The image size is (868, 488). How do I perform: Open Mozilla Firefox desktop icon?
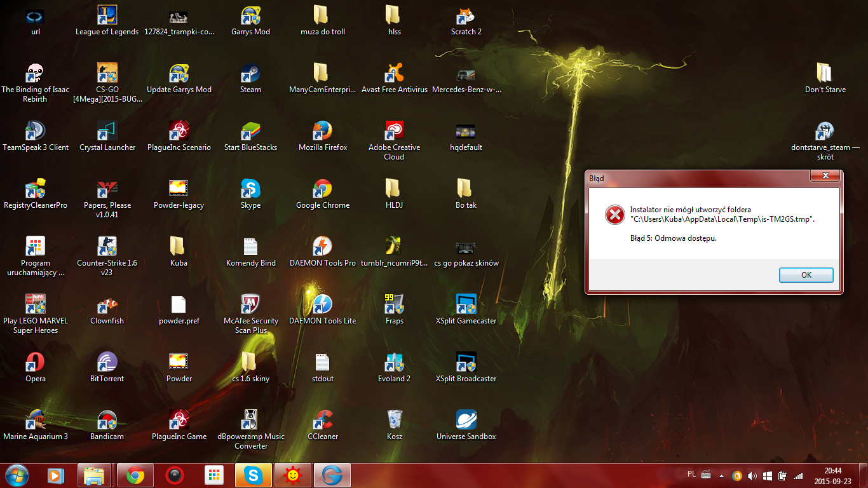323,136
